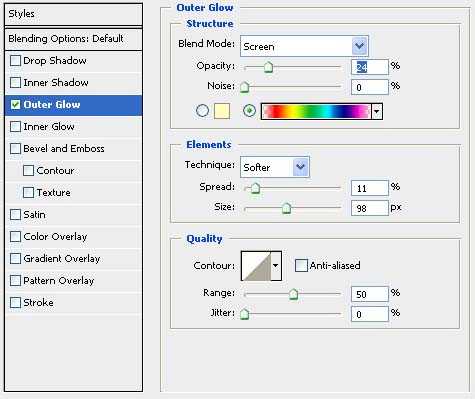Screen dimensions: 475x399
Task: Click the Size value input field
Action: [x=370, y=208]
